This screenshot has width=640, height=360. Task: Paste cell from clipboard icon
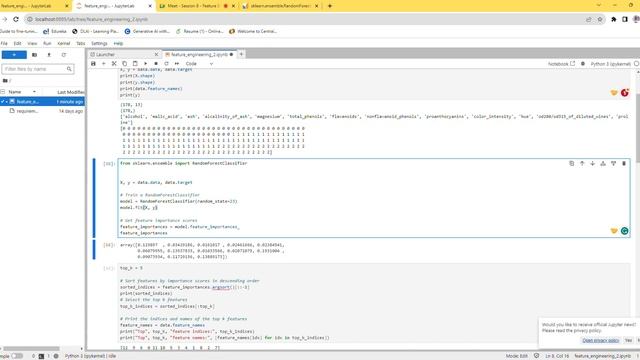tap(135, 64)
